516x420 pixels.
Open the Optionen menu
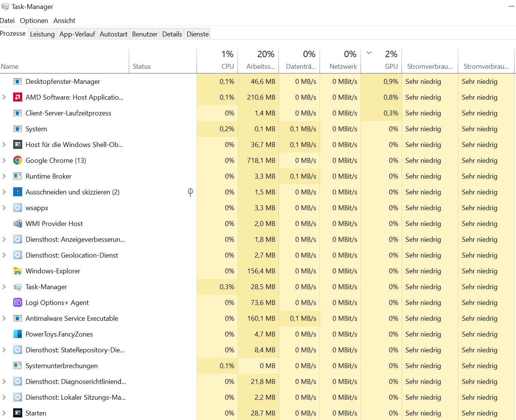click(34, 20)
